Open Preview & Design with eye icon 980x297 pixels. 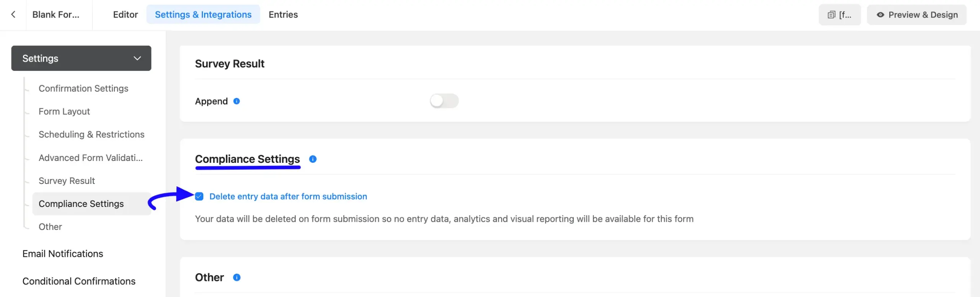pos(916,15)
